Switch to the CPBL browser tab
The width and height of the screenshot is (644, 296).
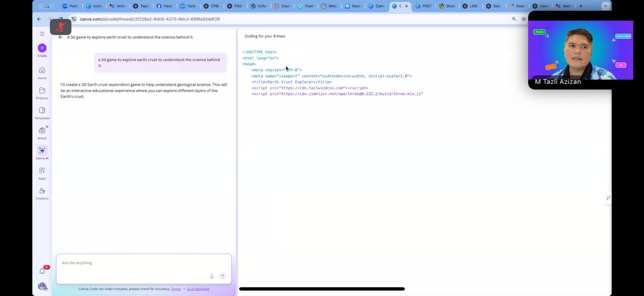click(212, 6)
